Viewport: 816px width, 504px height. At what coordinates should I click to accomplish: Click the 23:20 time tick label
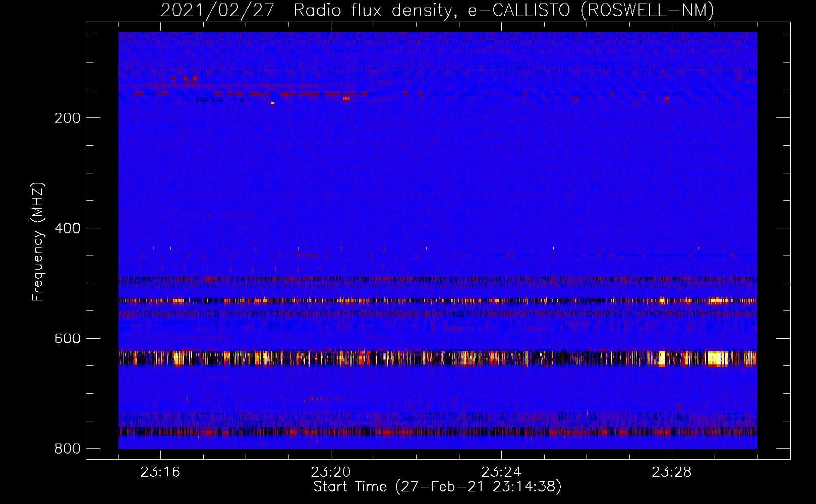click(x=331, y=472)
